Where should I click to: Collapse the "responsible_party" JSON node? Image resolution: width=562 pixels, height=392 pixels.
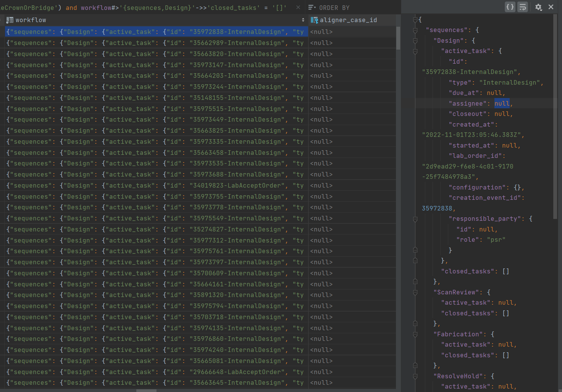tap(415, 219)
